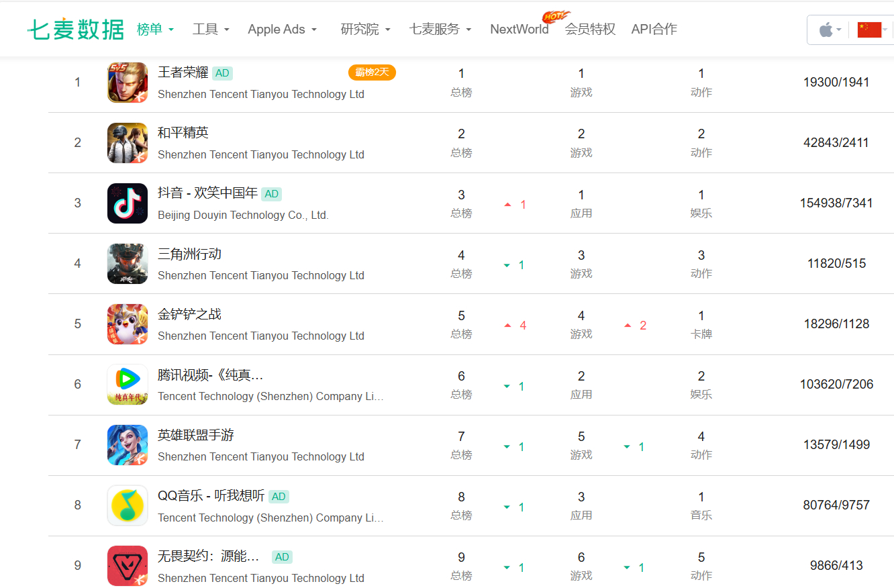Open the NextWorld menu item
This screenshot has width=894, height=588.
point(519,30)
